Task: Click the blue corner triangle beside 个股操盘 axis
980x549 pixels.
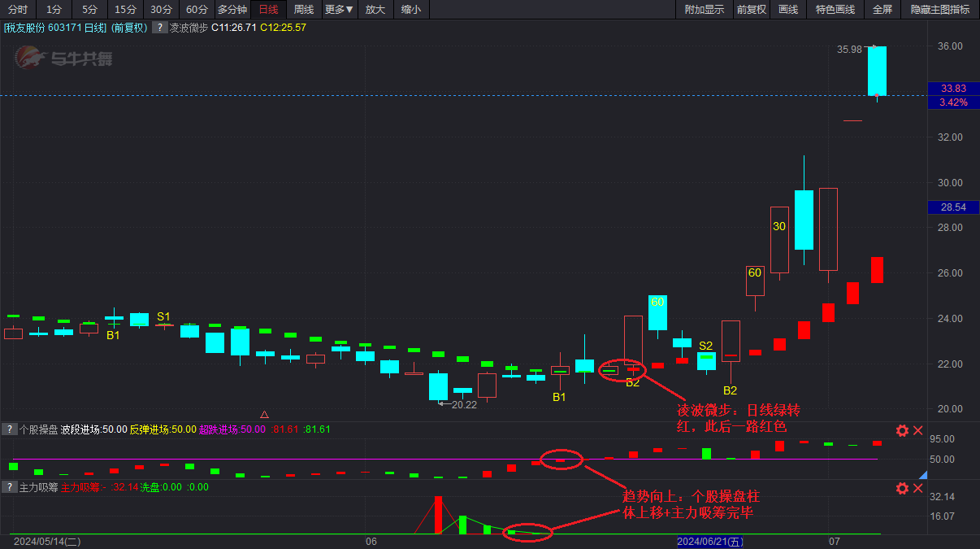Action: tap(922, 476)
